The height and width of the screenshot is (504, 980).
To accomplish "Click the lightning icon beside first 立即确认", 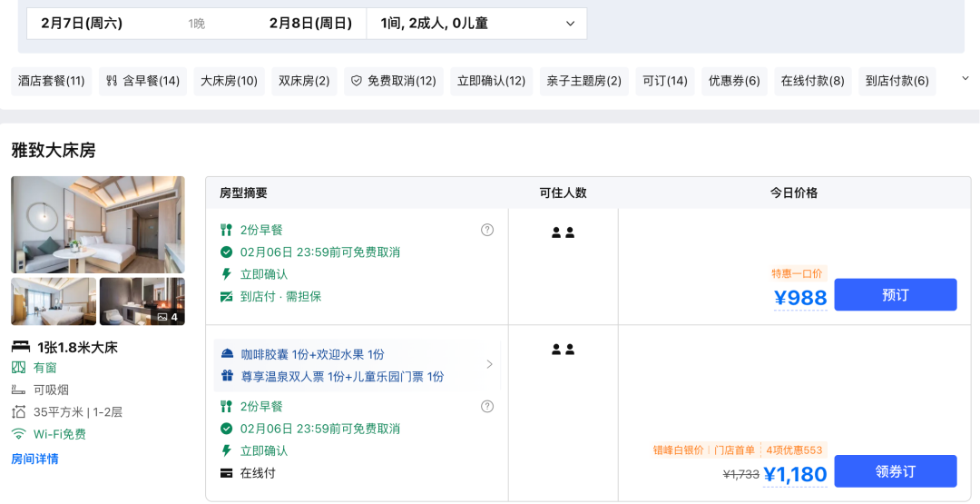I will coord(226,274).
